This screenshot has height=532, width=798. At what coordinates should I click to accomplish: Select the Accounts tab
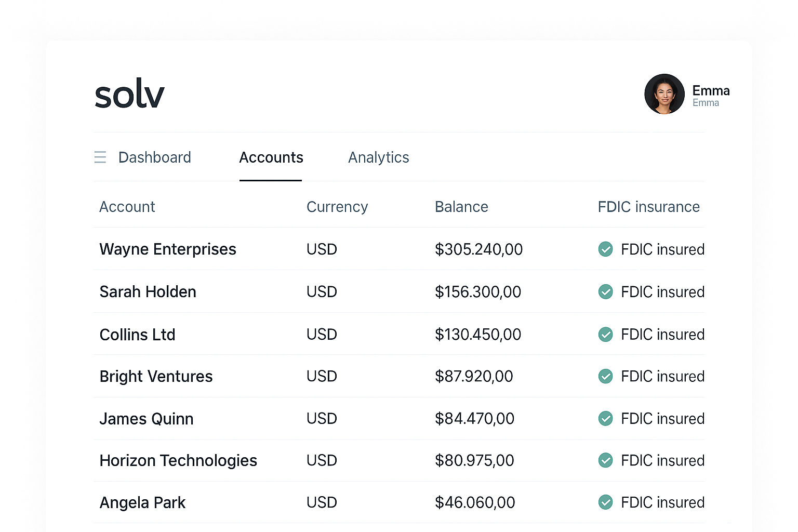point(271,157)
